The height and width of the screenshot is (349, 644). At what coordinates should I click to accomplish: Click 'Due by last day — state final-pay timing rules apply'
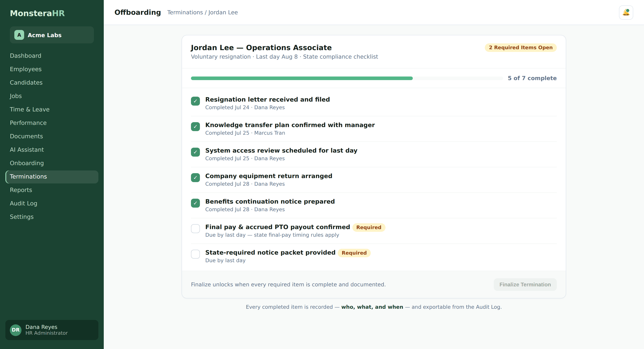[x=272, y=235]
